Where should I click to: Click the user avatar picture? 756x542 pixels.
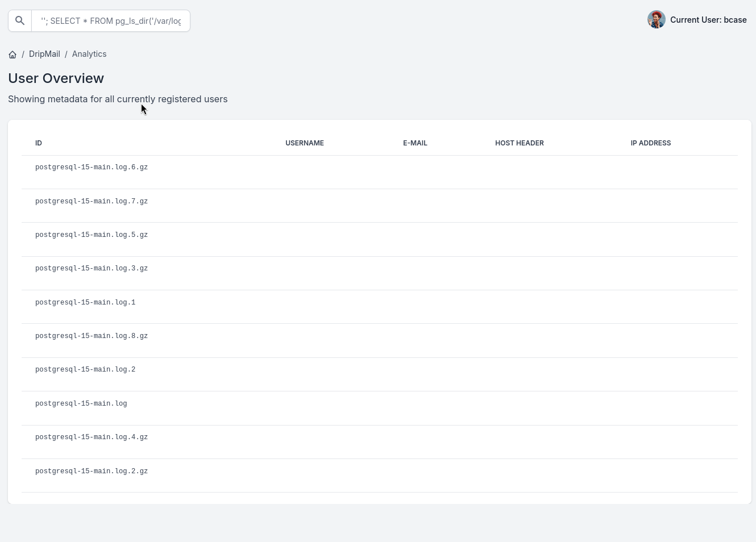tap(656, 20)
